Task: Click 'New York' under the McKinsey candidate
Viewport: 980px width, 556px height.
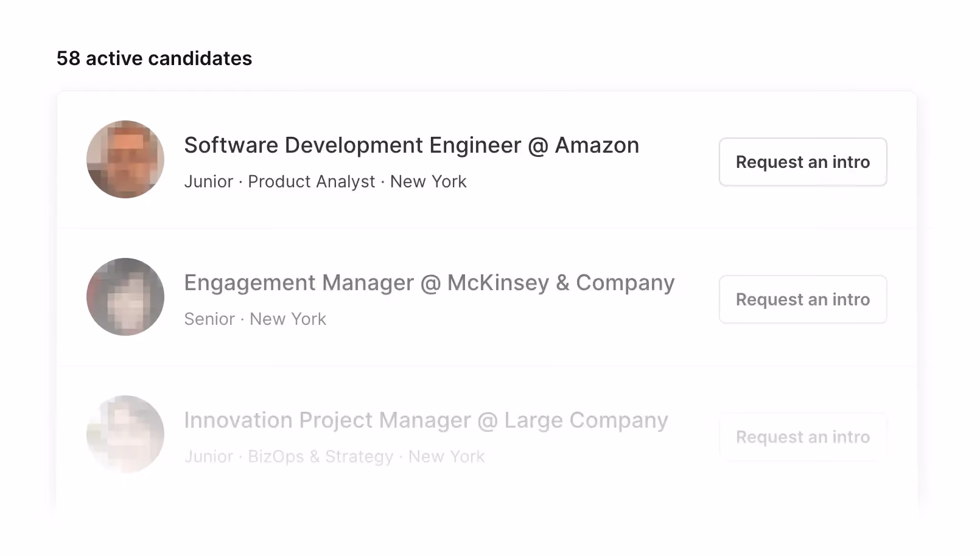Action: pos(288,319)
